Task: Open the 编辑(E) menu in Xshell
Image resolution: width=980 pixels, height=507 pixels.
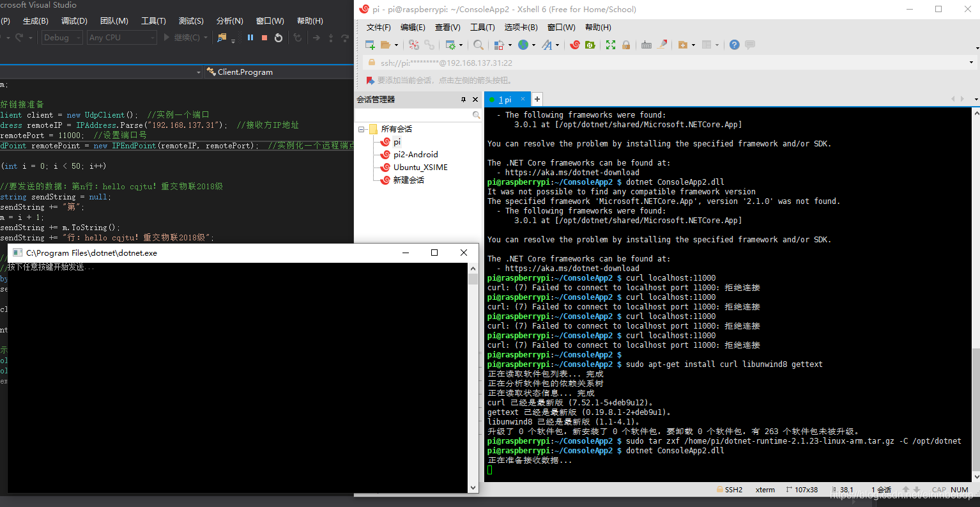Action: point(413,27)
